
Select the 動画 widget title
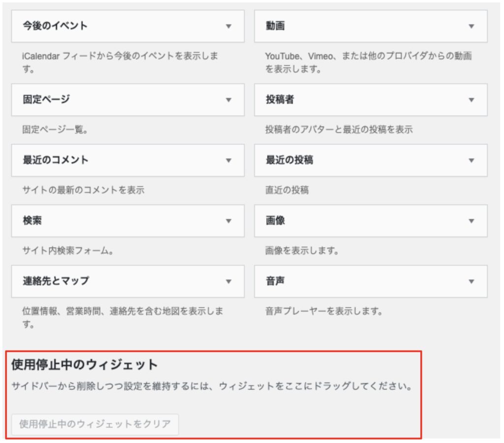(275, 26)
